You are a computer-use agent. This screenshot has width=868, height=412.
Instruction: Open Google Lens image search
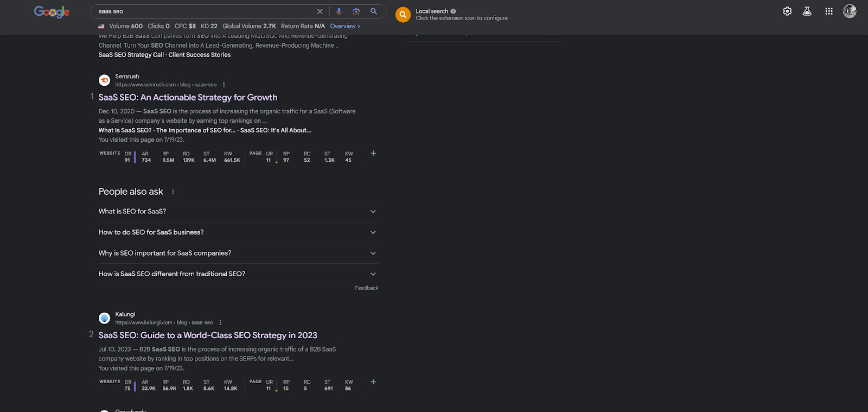[x=356, y=11]
